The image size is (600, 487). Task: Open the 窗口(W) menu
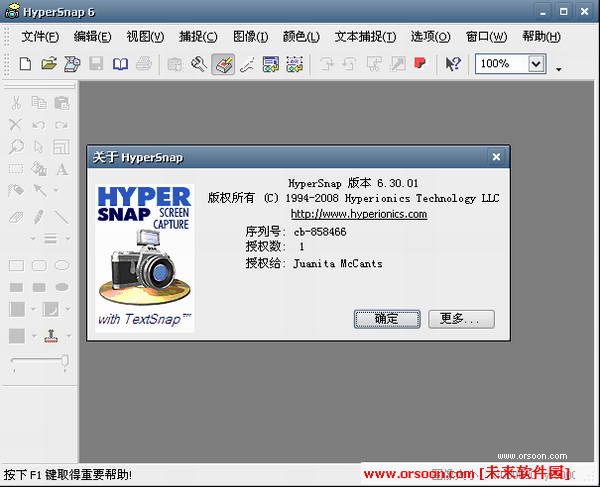click(486, 37)
